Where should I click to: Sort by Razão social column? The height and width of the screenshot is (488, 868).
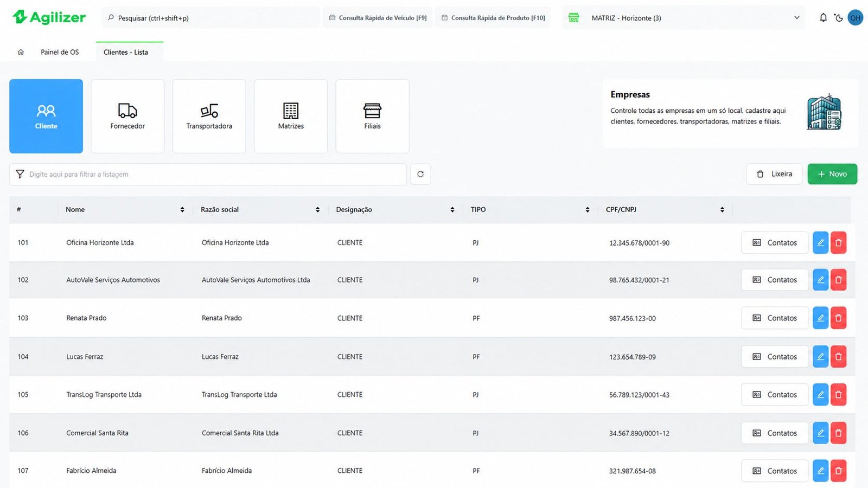(317, 210)
